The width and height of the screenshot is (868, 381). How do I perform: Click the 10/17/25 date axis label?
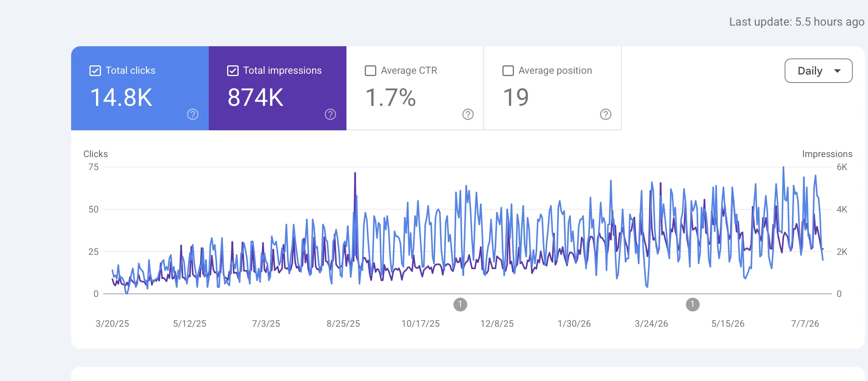[421, 324]
